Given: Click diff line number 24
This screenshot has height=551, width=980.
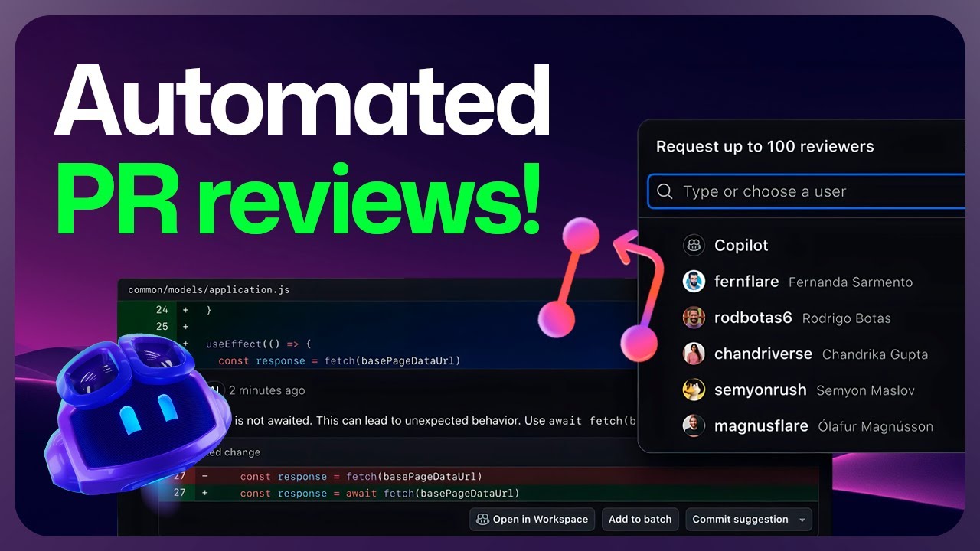Looking at the screenshot, I should (x=162, y=310).
